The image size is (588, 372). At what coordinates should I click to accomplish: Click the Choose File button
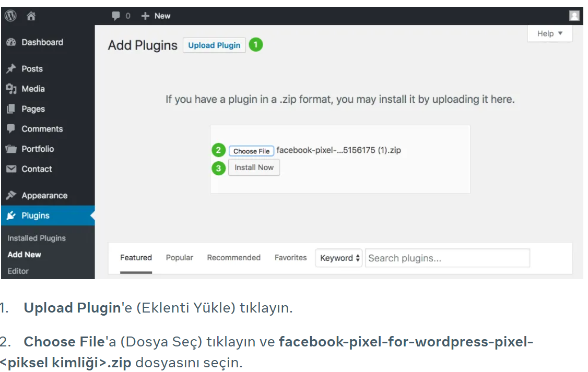click(251, 151)
